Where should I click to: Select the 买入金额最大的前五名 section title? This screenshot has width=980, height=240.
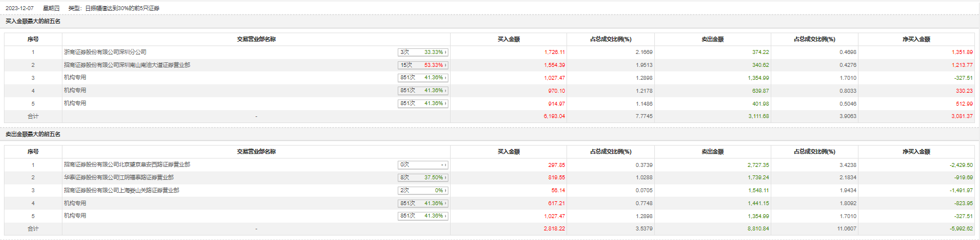coord(33,21)
